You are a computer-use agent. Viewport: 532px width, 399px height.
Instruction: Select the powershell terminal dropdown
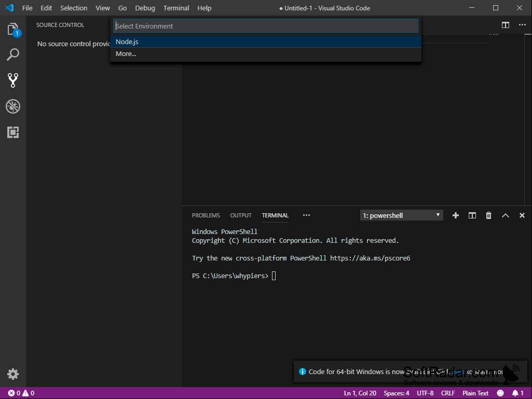coord(401,215)
